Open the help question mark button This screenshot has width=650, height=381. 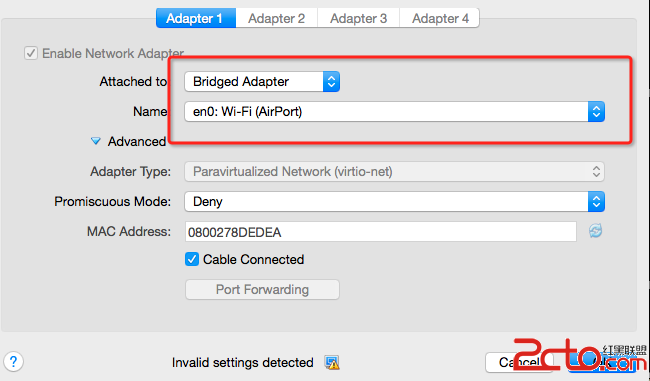(13, 362)
